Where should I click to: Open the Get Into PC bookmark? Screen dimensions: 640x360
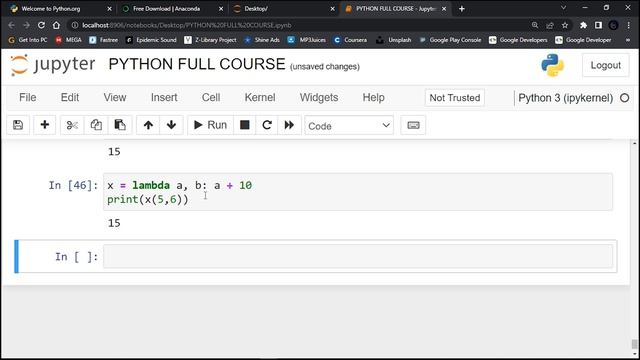27,40
